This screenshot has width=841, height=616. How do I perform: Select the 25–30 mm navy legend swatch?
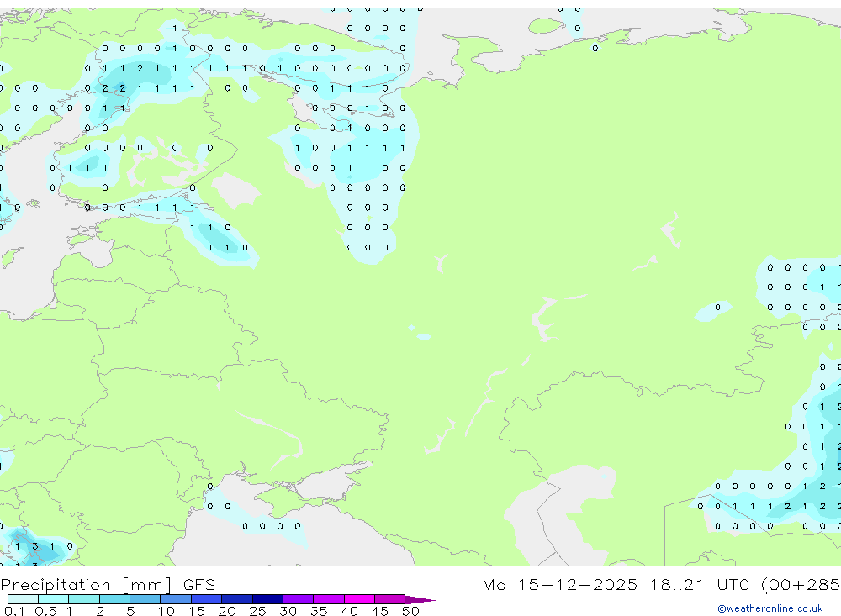tap(267, 599)
